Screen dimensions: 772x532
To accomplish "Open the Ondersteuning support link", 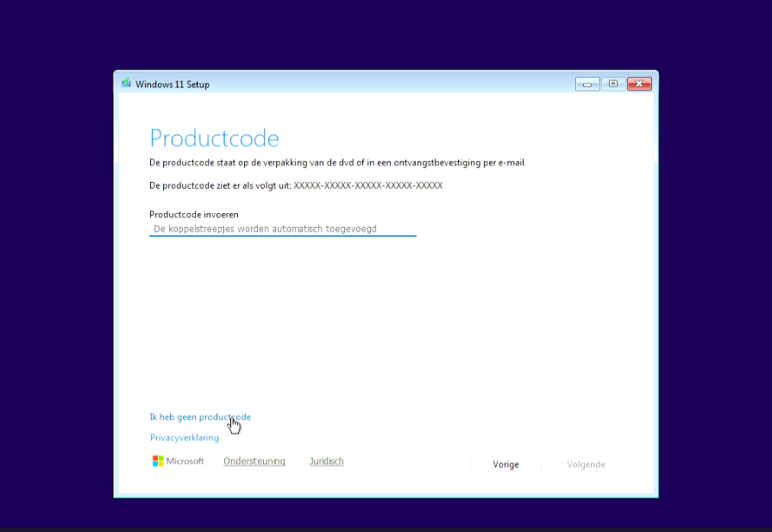I will coord(254,461).
